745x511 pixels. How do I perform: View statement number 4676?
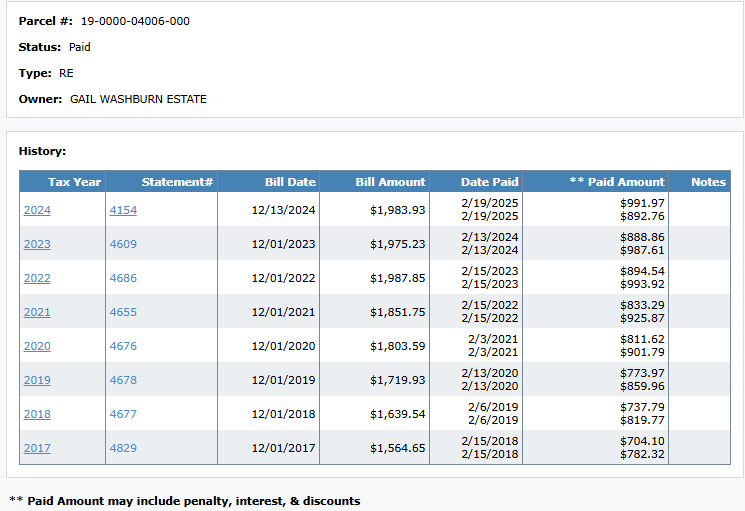tap(123, 346)
